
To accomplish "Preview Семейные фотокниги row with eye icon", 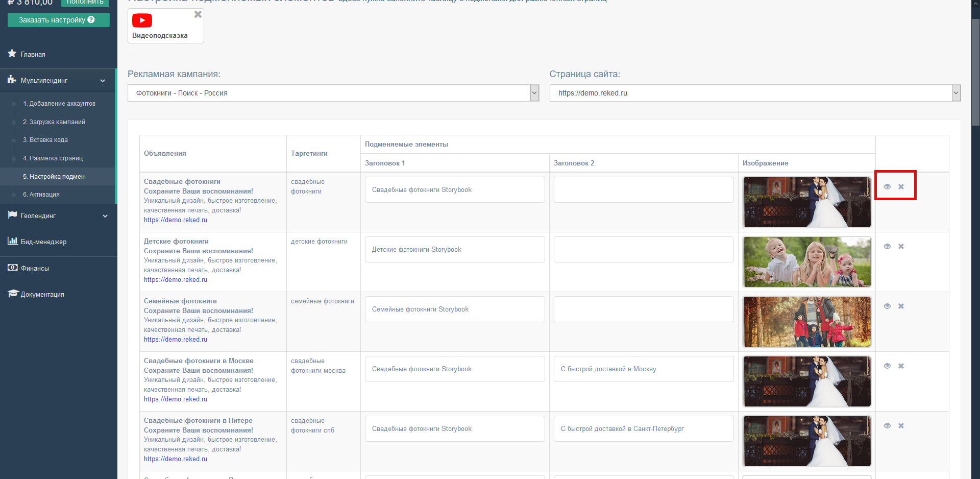I will (887, 306).
